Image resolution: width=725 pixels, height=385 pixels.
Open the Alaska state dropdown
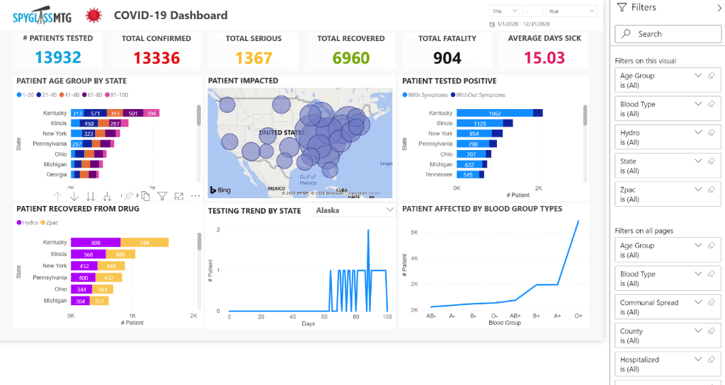355,210
